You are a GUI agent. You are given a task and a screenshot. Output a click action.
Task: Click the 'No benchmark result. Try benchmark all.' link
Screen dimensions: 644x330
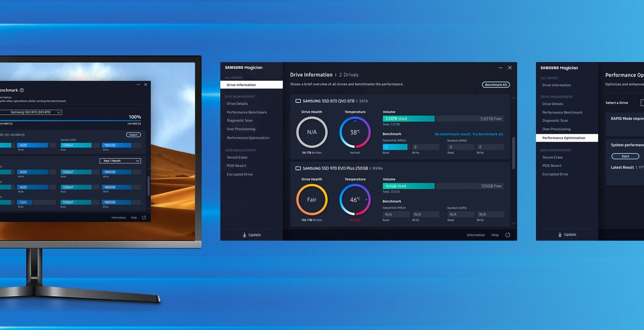(x=469, y=134)
